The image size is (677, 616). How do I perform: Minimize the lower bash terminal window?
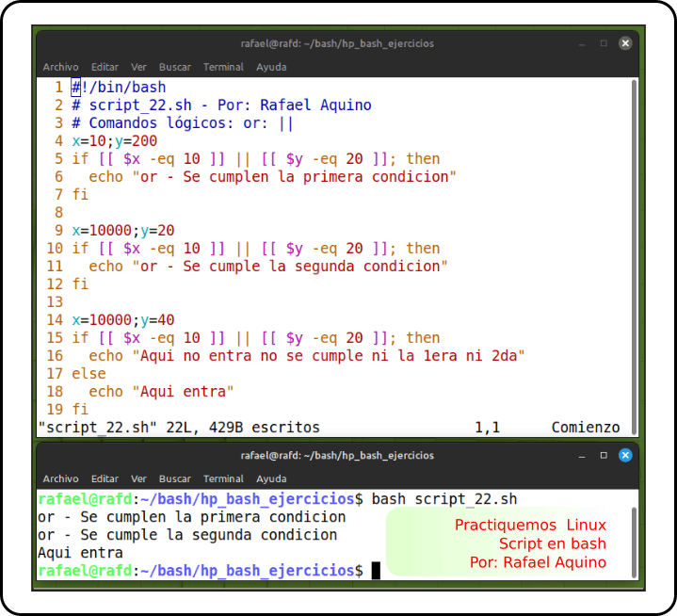coord(582,456)
